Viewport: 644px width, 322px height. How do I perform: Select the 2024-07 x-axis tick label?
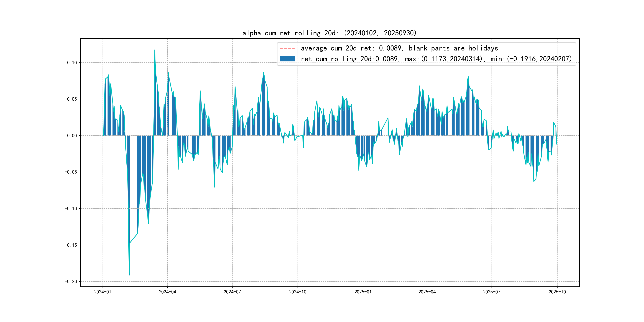[x=232, y=292]
